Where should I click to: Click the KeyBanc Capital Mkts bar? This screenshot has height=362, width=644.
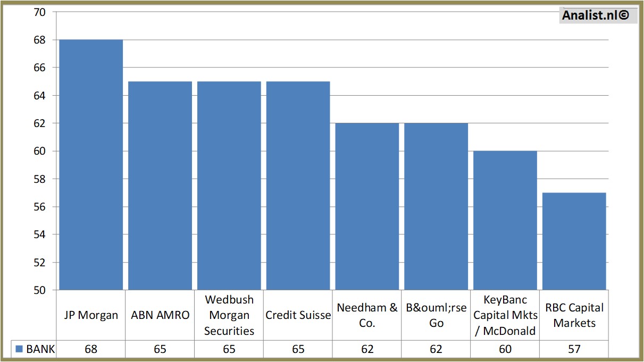click(x=505, y=221)
